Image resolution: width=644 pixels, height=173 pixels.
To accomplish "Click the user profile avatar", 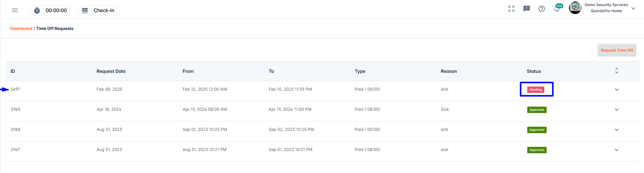I will pos(575,8).
